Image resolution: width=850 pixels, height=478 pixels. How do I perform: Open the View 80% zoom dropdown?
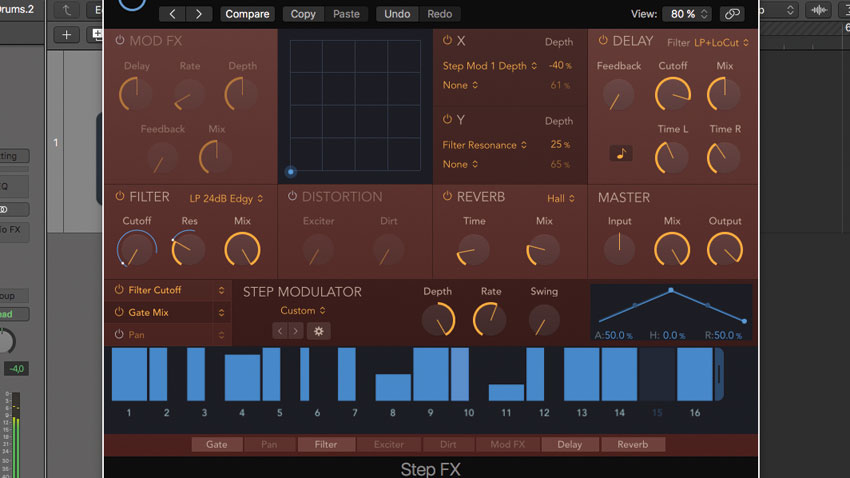click(687, 14)
